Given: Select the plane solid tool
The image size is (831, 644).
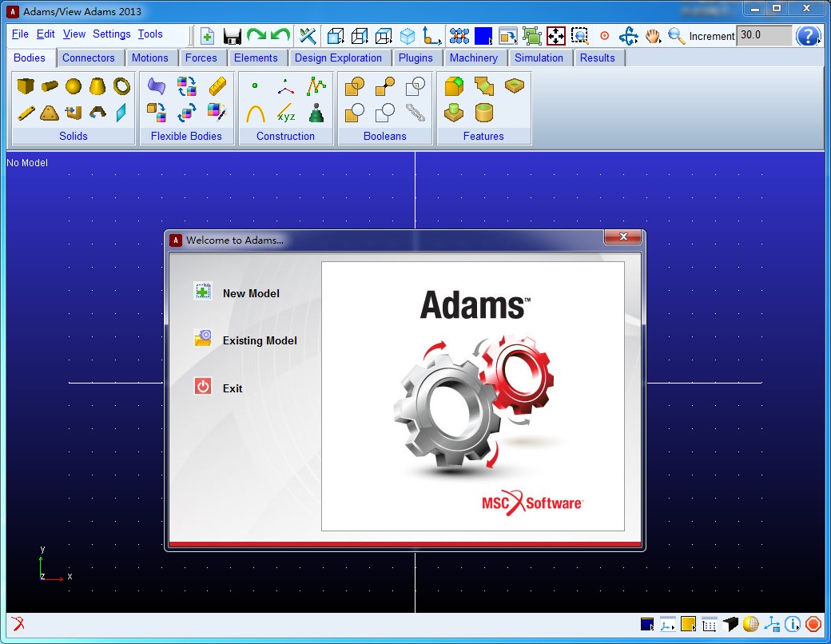Looking at the screenshot, I should pos(121,113).
